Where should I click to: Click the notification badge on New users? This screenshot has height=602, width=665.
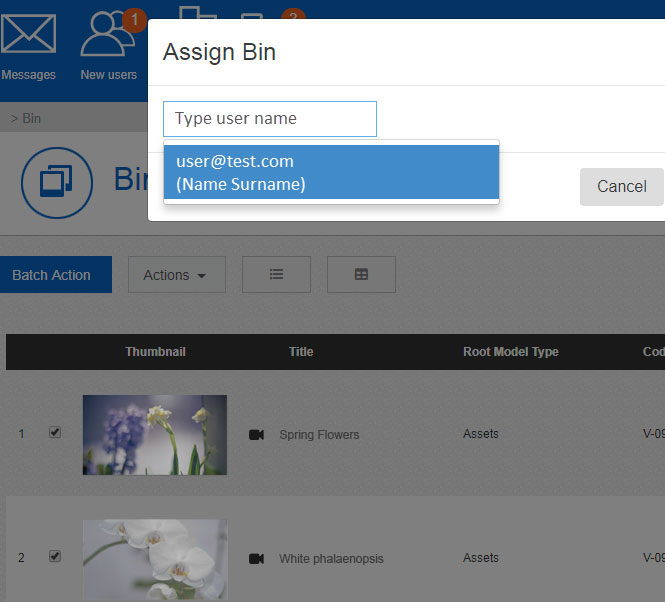[133, 18]
